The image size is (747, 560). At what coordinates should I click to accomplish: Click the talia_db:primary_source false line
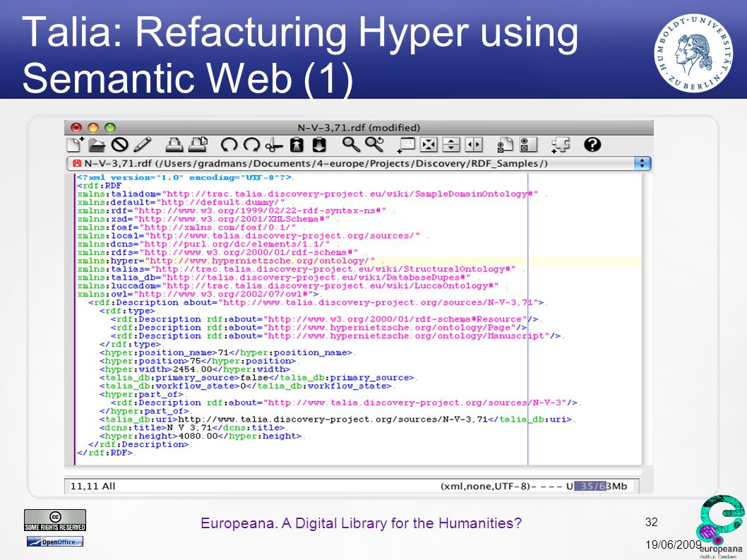(x=257, y=378)
